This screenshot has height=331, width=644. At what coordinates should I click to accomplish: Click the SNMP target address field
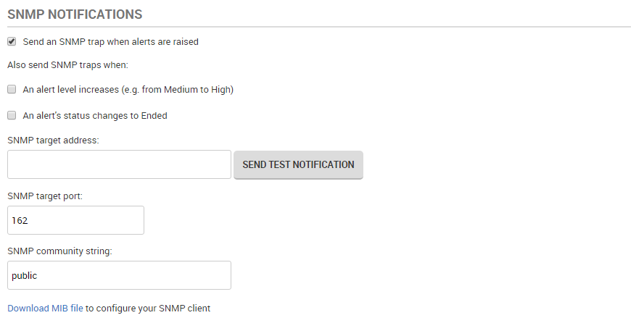coord(119,164)
